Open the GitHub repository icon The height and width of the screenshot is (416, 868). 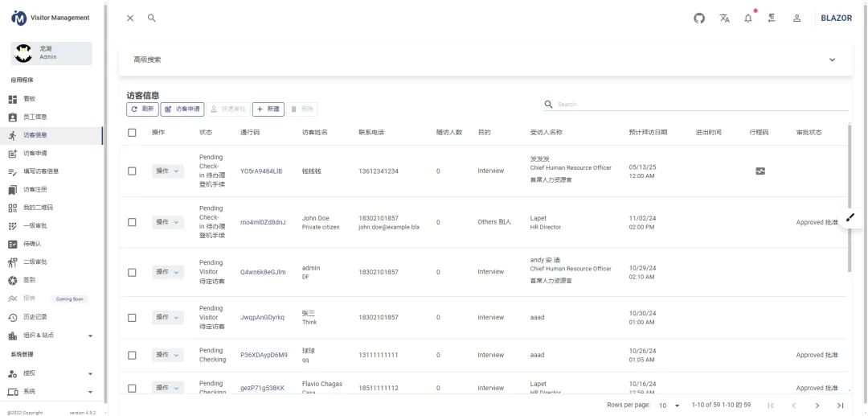[x=700, y=19]
